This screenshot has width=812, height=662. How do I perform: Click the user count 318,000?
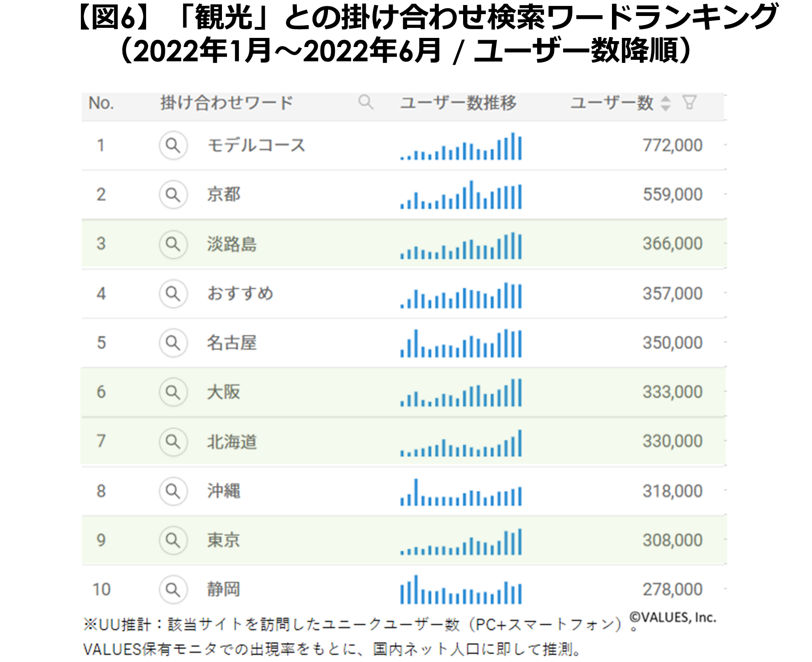(673, 491)
